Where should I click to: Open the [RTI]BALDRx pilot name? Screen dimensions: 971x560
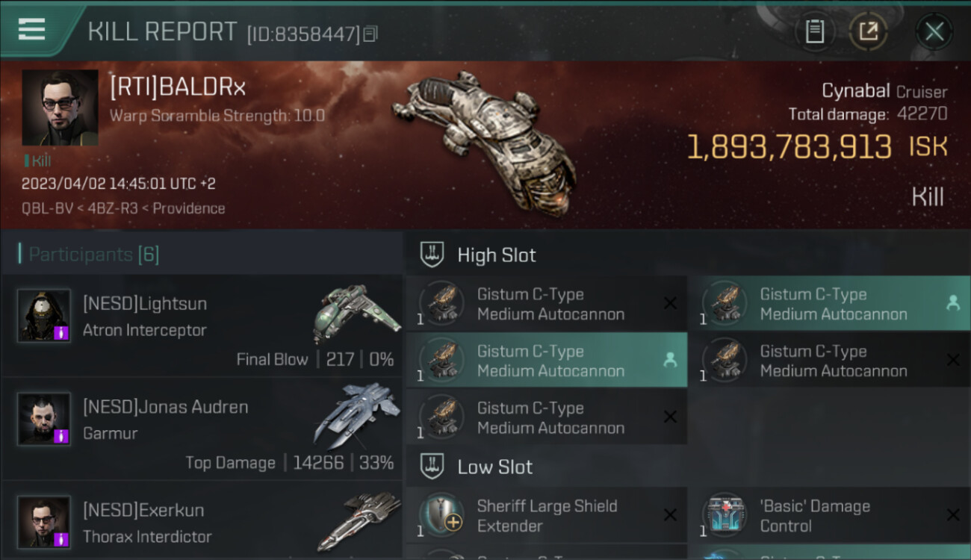(x=178, y=87)
